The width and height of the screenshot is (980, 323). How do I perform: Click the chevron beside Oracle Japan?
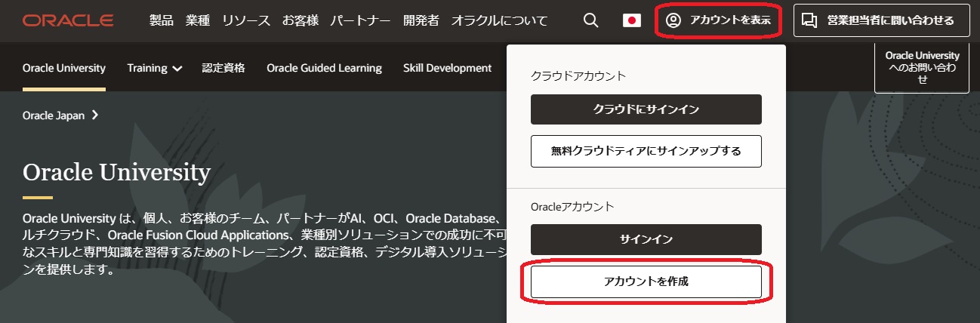[x=94, y=115]
